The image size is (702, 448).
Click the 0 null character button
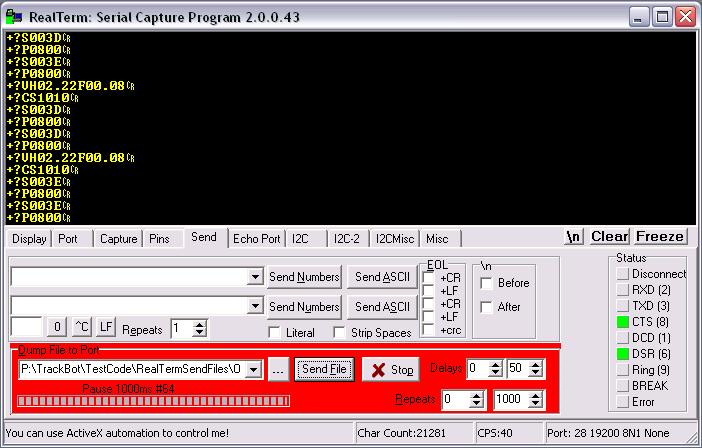(58, 328)
